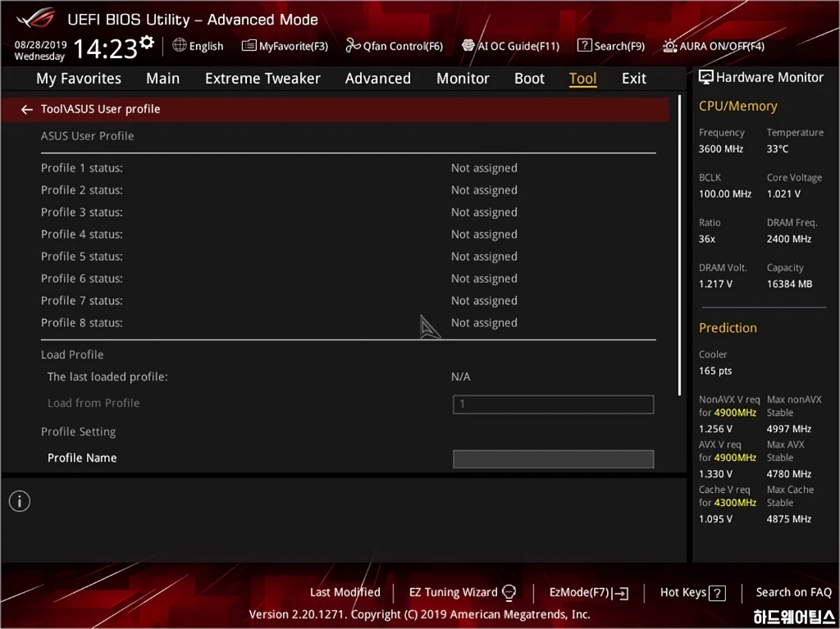Open Search on FAQ link

793,592
